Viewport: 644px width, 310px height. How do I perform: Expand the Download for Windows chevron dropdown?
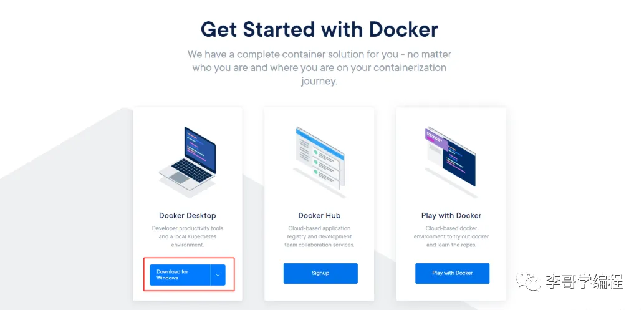tap(218, 274)
